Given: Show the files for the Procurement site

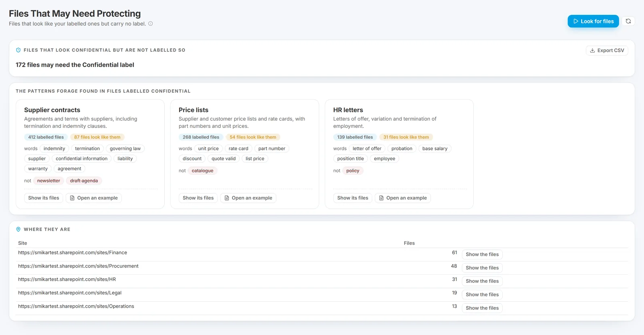Looking at the screenshot, I should click(482, 268).
